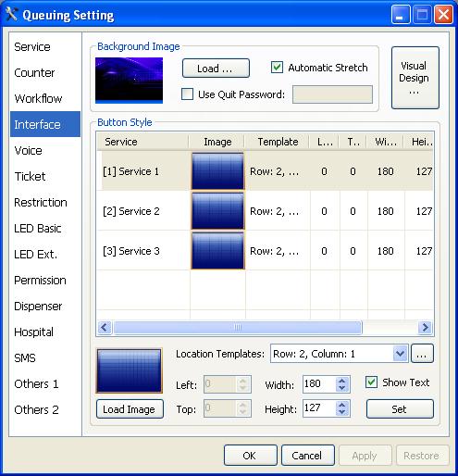Viewport: 458px width, 476px height.
Task: Open Visual Design button
Action: (x=415, y=78)
